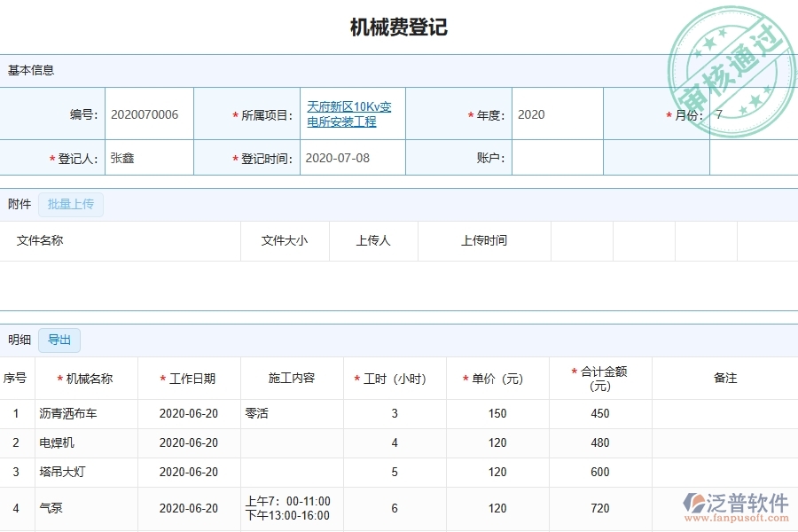Viewport: 798px width, 532px height.
Task: Click the 电焊机 machine name cell
Action: click(x=57, y=442)
